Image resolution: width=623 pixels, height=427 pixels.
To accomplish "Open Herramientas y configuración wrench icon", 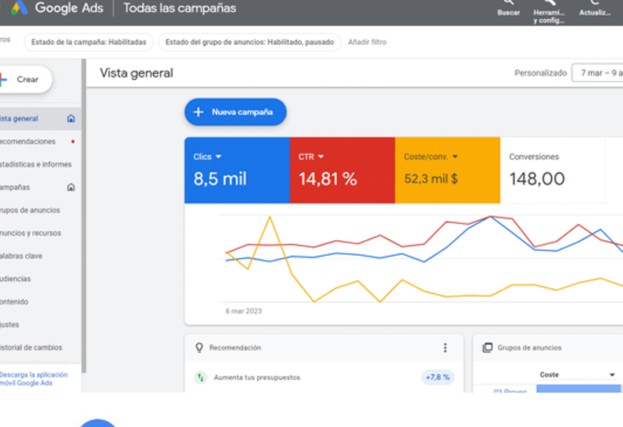I will pyautogui.click(x=549, y=2).
